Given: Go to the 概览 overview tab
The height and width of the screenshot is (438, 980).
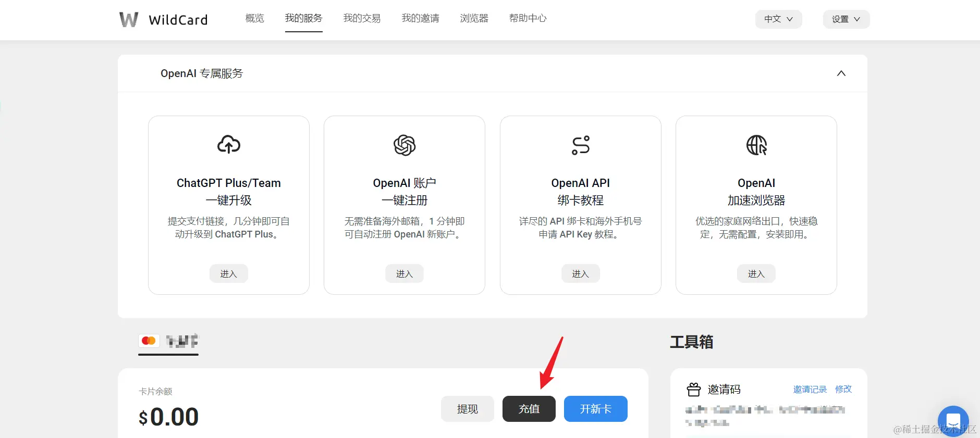Looking at the screenshot, I should 255,18.
